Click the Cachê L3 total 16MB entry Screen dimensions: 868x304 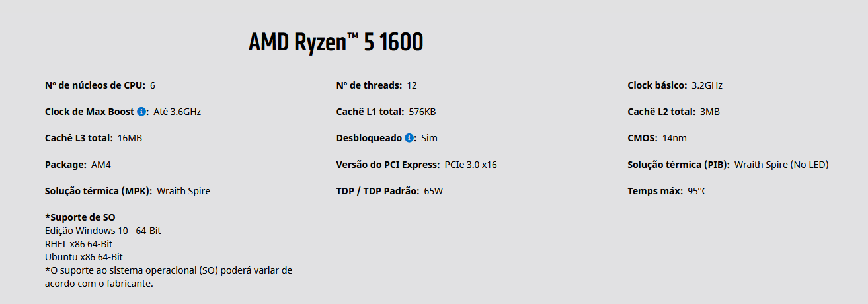(94, 138)
